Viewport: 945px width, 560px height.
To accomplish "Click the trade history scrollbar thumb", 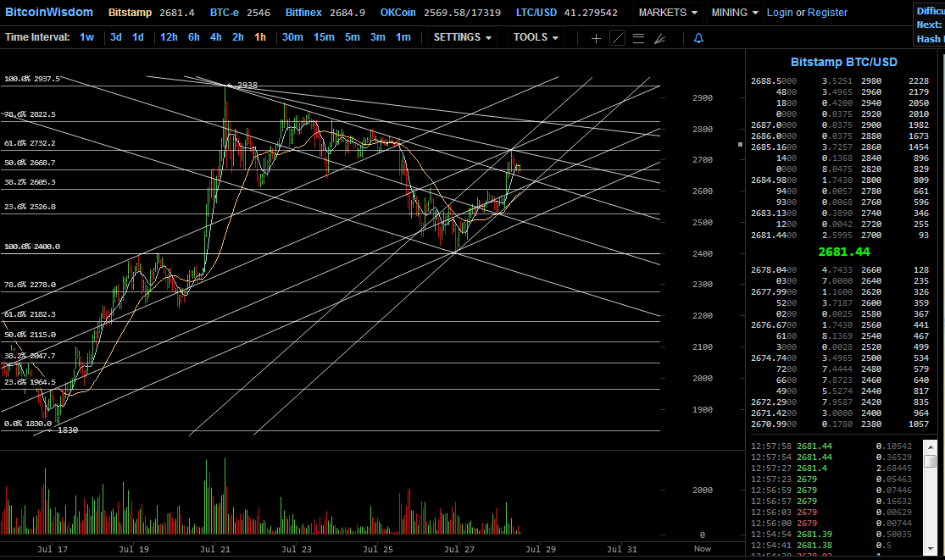I will click(931, 461).
